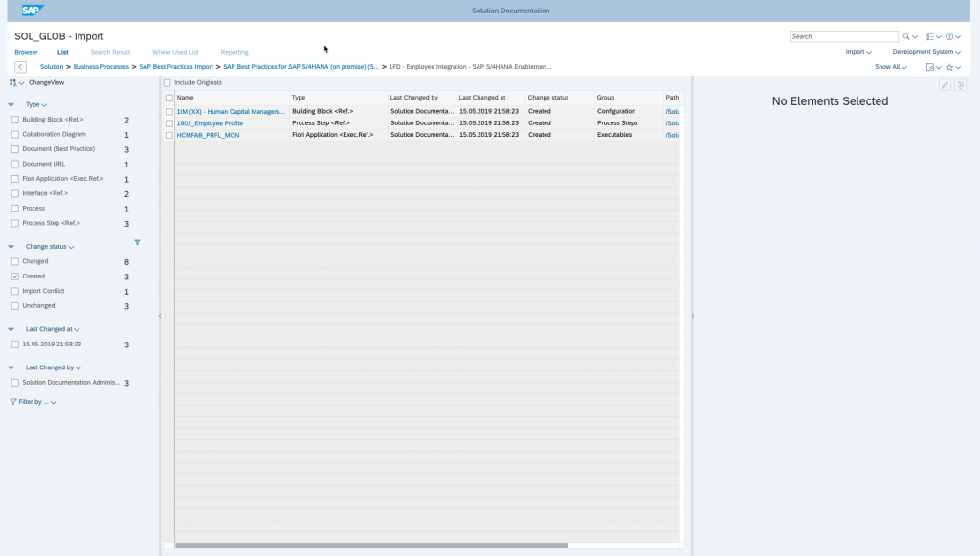Open the list settings menu icon

930,37
